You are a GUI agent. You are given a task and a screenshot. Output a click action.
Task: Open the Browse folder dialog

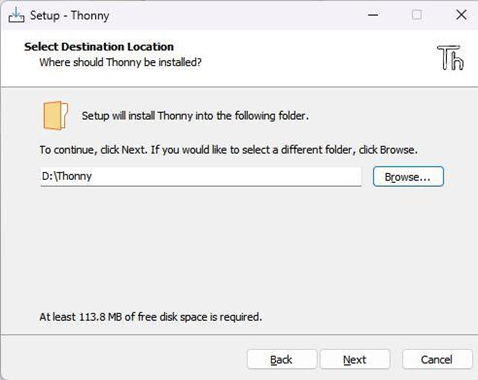click(408, 176)
